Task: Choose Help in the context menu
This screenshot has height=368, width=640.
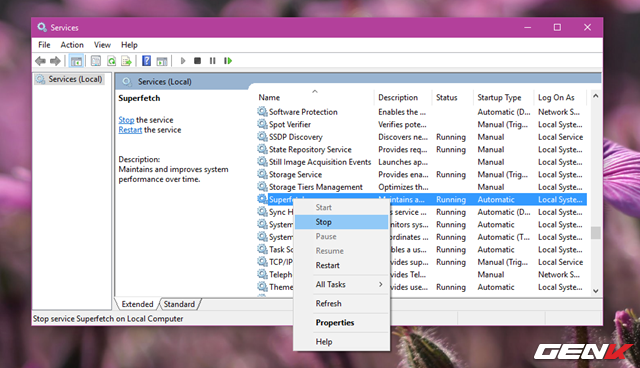Action: pyautogui.click(x=341, y=342)
